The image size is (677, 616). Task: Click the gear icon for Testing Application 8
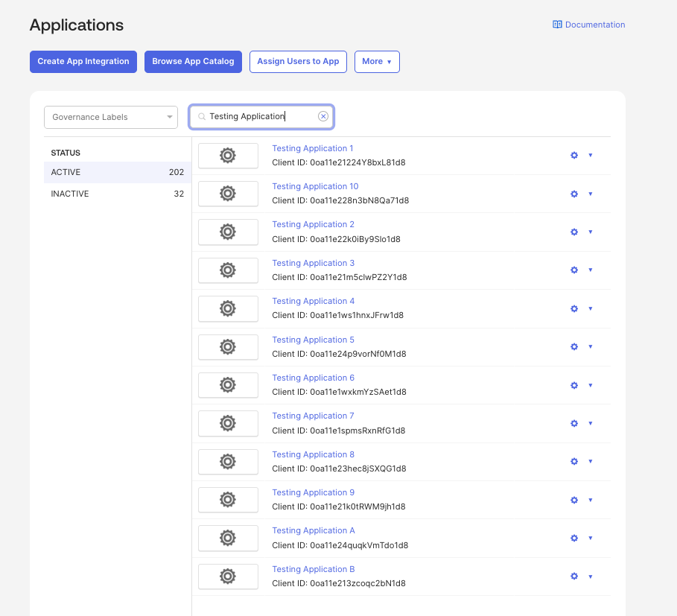click(x=573, y=462)
